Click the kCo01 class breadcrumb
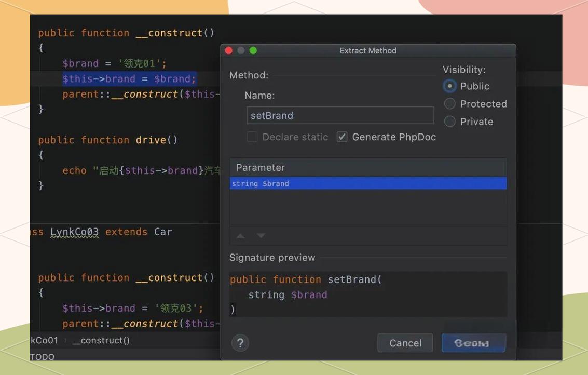This screenshot has width=588, height=375. pos(44,341)
